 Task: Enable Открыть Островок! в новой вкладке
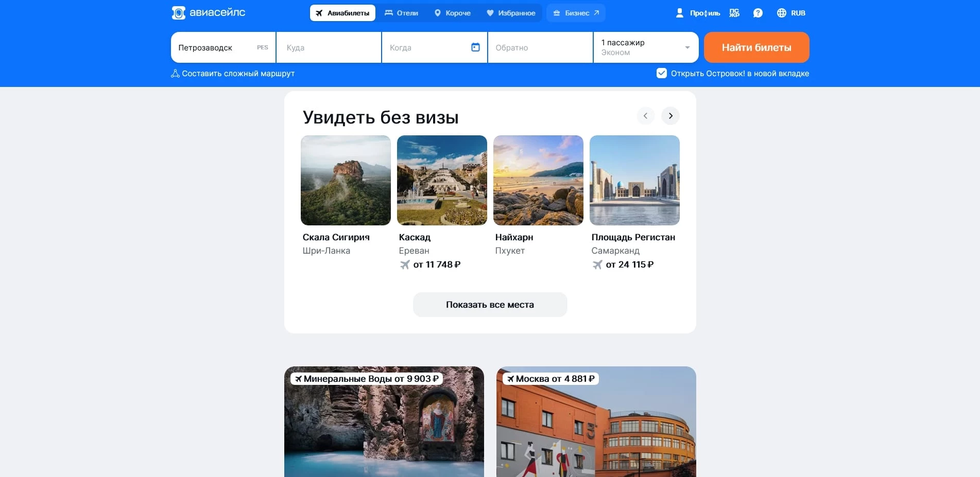click(x=661, y=74)
